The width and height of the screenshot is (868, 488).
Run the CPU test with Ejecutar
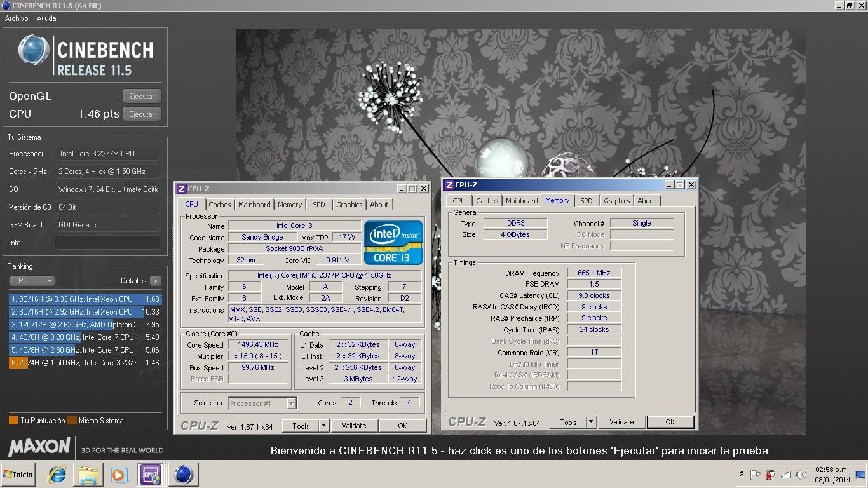[x=142, y=114]
